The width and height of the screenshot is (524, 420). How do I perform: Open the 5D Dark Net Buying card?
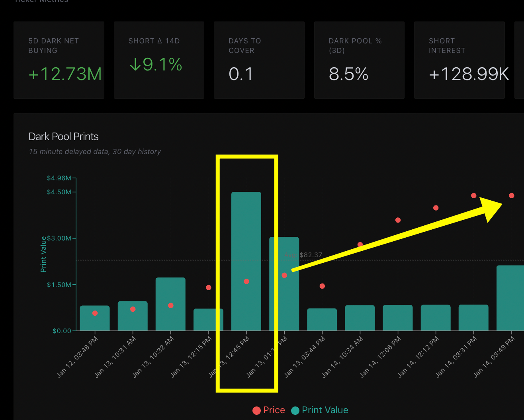[59, 60]
